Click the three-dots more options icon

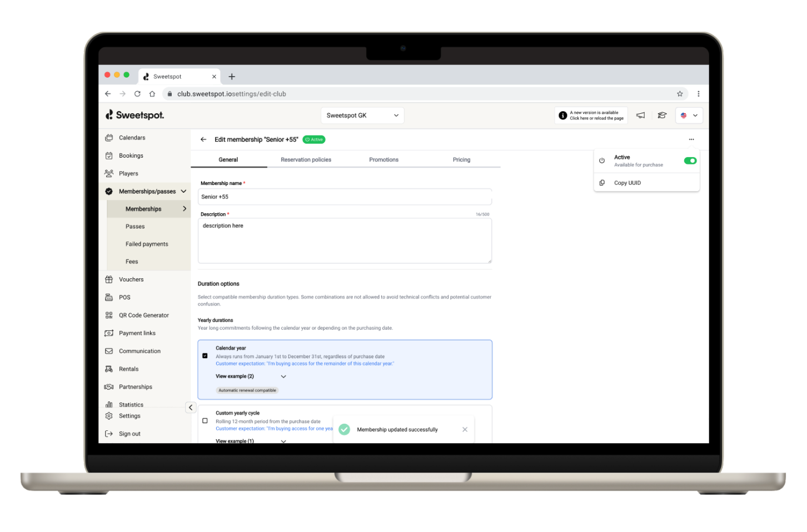(691, 139)
